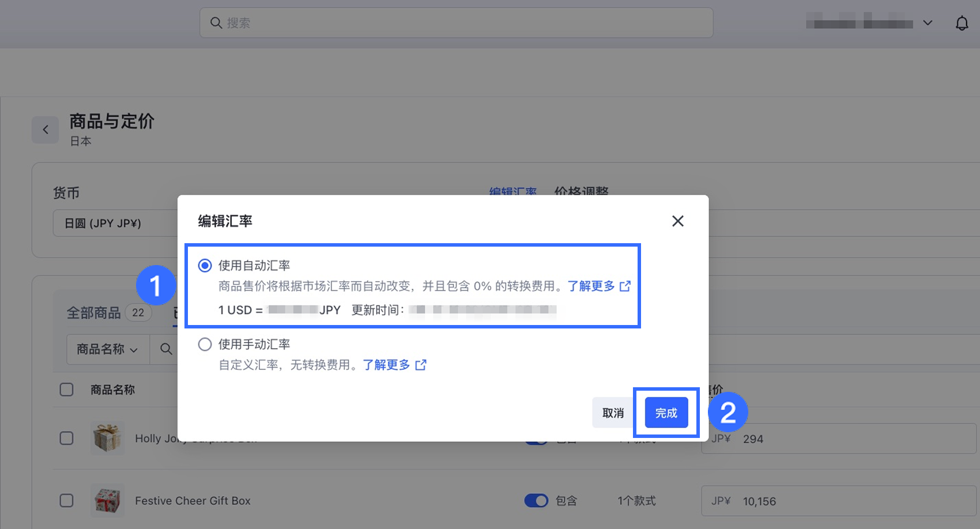Open the 商品名称 filter dropdown

107,349
